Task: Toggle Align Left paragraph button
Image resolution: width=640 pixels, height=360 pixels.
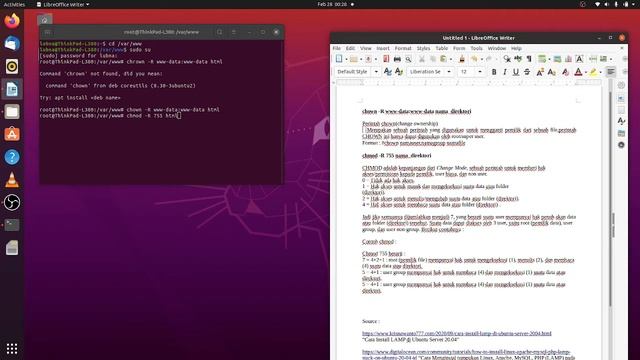Action: point(611,72)
